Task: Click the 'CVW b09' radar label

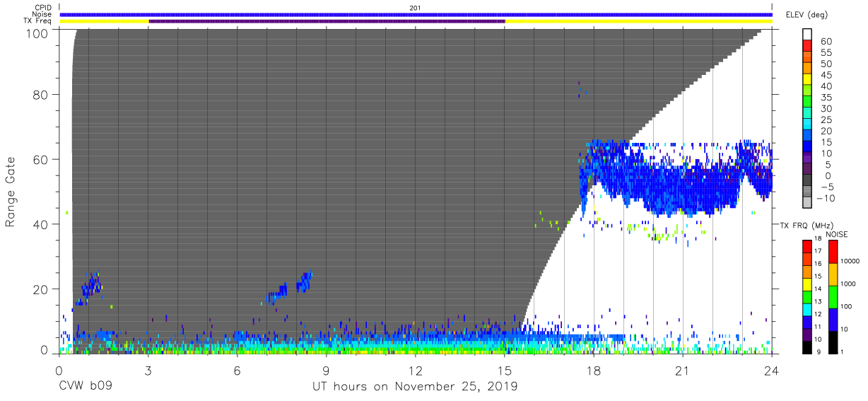Action: [x=85, y=387]
